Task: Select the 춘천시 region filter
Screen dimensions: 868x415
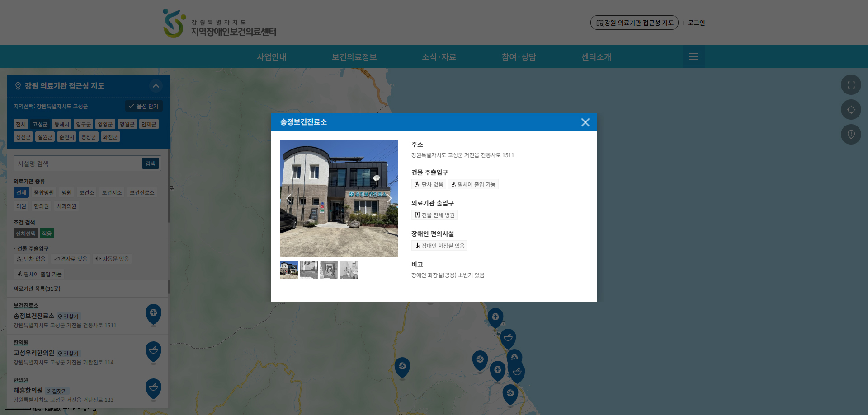Action: [x=66, y=137]
